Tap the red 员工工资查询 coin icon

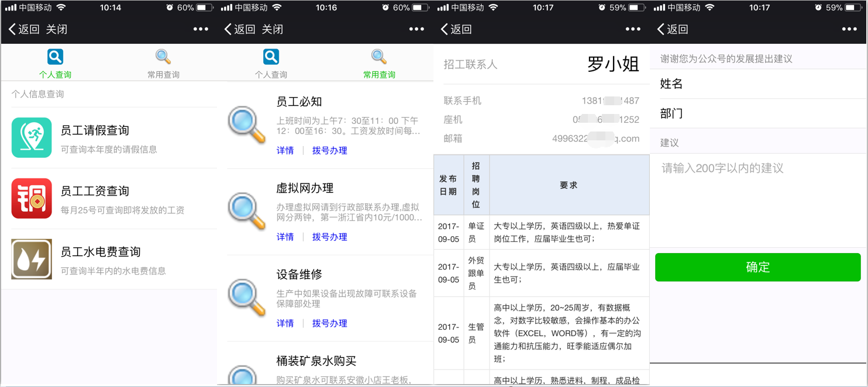(32, 198)
